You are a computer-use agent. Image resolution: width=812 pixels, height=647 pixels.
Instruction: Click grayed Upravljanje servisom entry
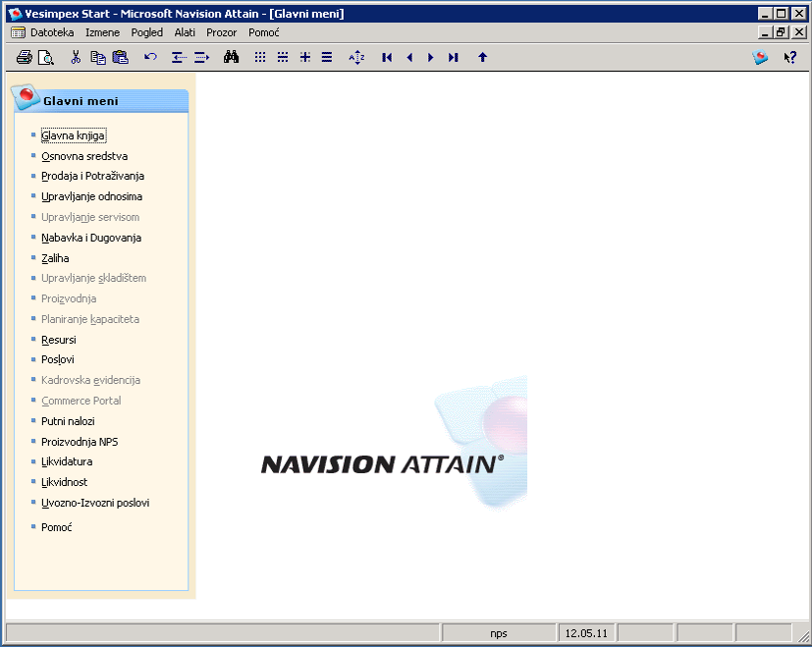click(90, 217)
